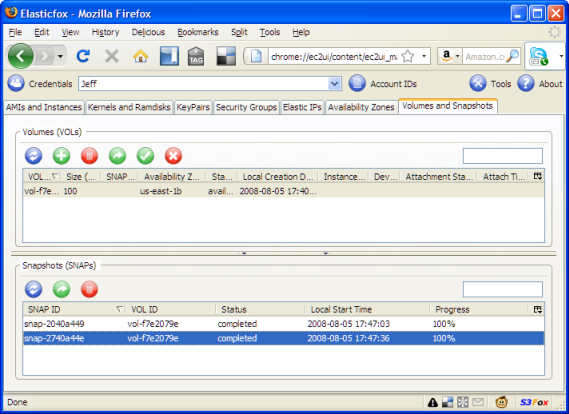Click the red X detach volume icon
This screenshot has width=569, height=414.
coord(173,156)
